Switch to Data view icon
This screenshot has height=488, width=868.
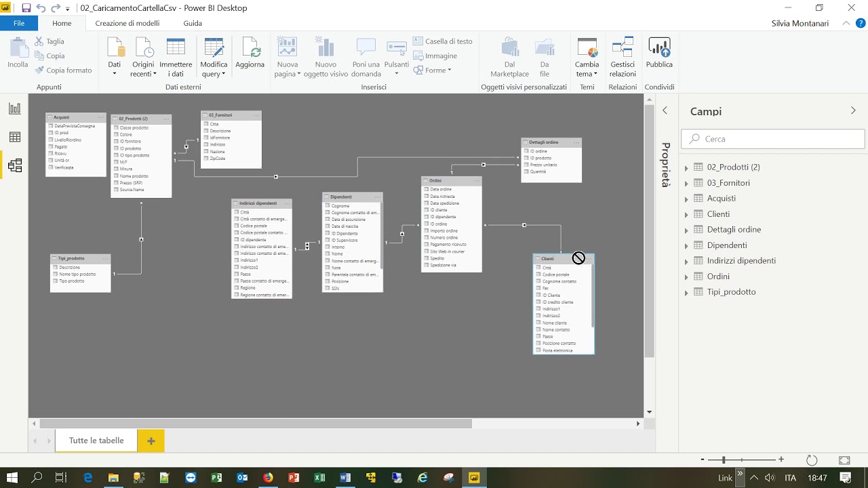[14, 137]
